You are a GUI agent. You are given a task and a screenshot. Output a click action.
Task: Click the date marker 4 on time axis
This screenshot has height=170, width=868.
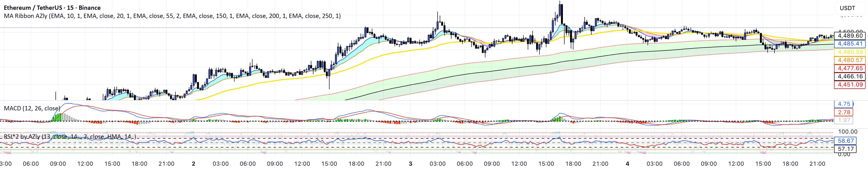point(627,164)
